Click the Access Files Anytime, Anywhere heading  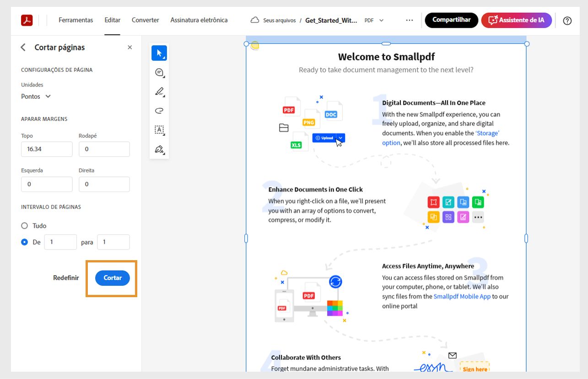(428, 266)
